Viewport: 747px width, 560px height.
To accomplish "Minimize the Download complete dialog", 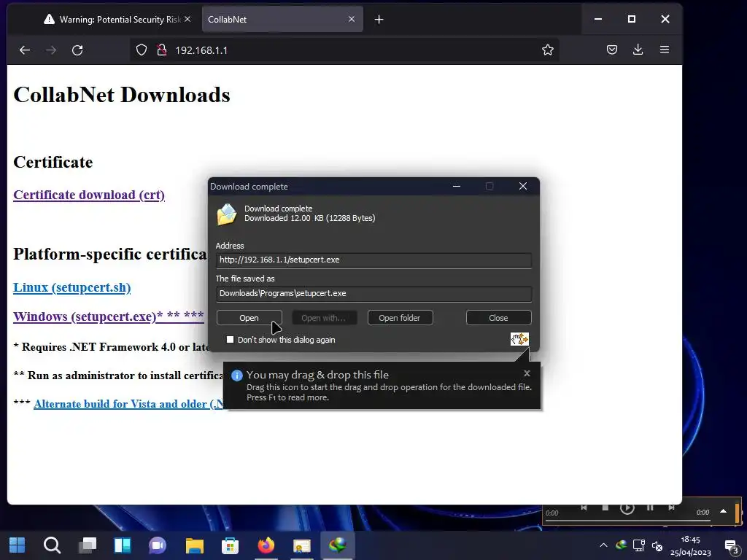I will pos(457,186).
